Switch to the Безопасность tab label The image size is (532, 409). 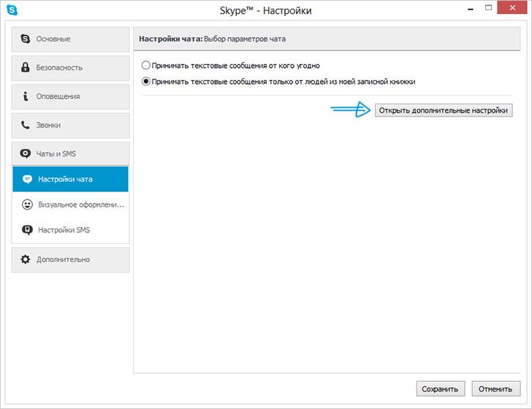[59, 67]
